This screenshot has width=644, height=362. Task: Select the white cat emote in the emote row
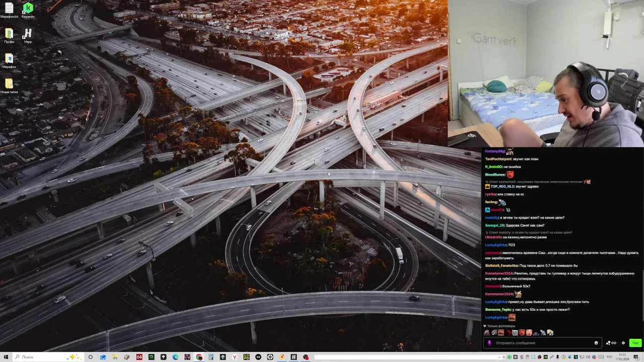(515, 332)
